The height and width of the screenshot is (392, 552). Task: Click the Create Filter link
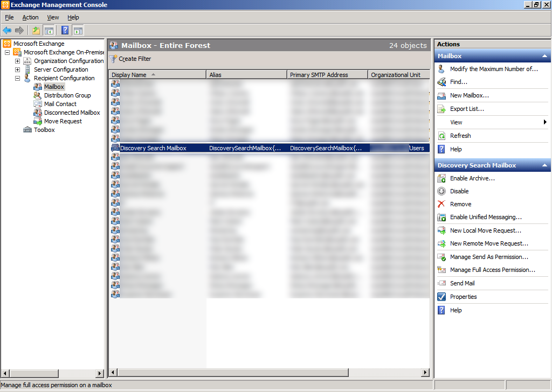point(135,59)
